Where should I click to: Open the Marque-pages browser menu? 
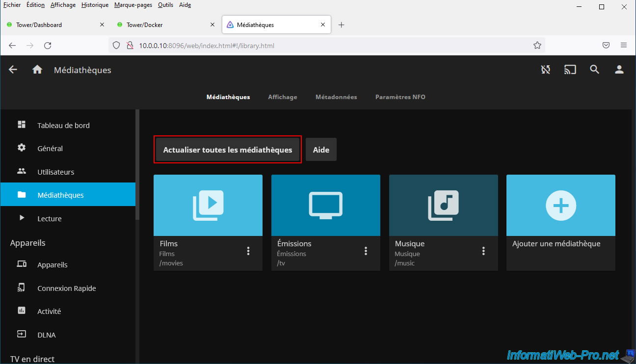[133, 5]
